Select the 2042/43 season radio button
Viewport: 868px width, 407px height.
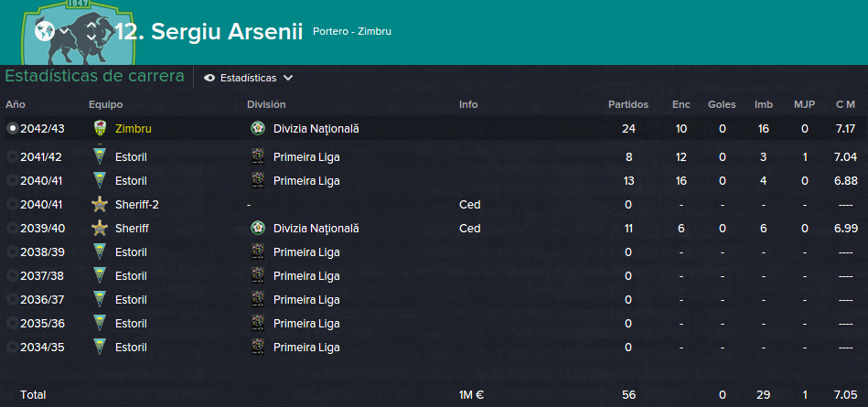[x=12, y=128]
